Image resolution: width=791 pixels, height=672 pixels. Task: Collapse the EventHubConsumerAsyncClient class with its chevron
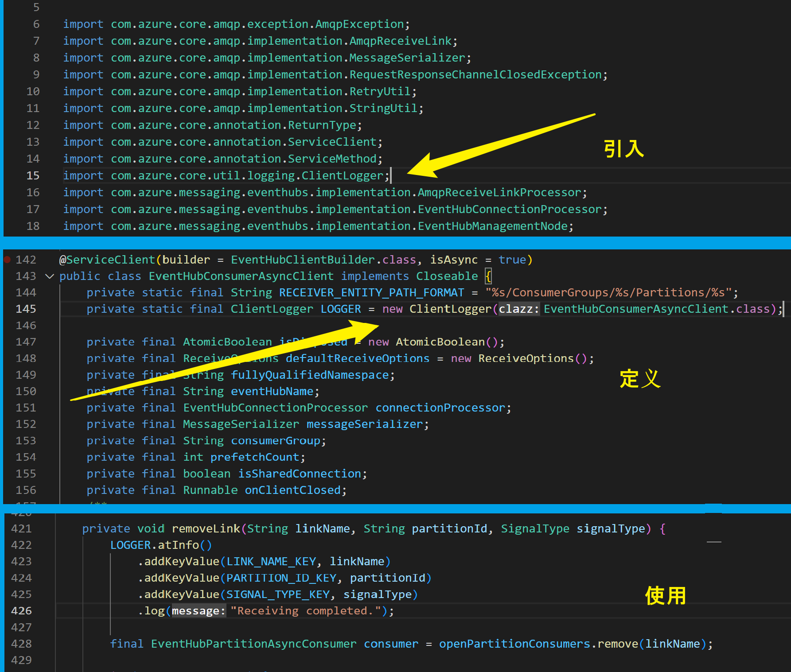click(49, 276)
